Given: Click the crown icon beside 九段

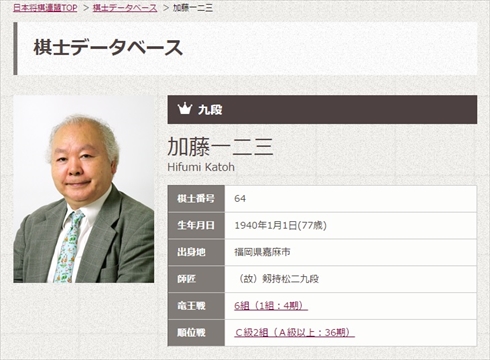Looking at the screenshot, I should click(x=185, y=109).
